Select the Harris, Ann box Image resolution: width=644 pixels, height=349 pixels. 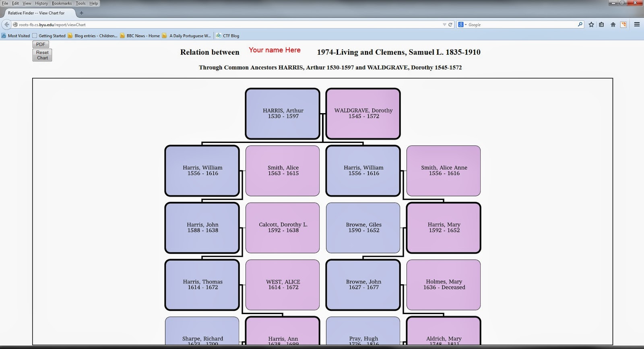[x=283, y=331]
